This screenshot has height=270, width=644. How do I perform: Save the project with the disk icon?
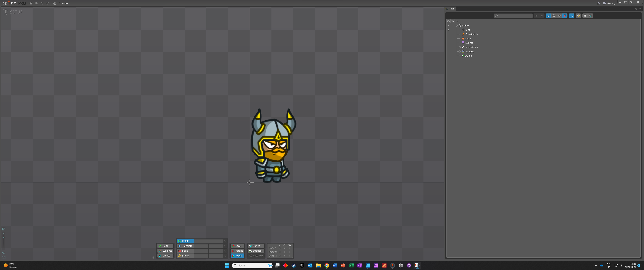(37, 4)
